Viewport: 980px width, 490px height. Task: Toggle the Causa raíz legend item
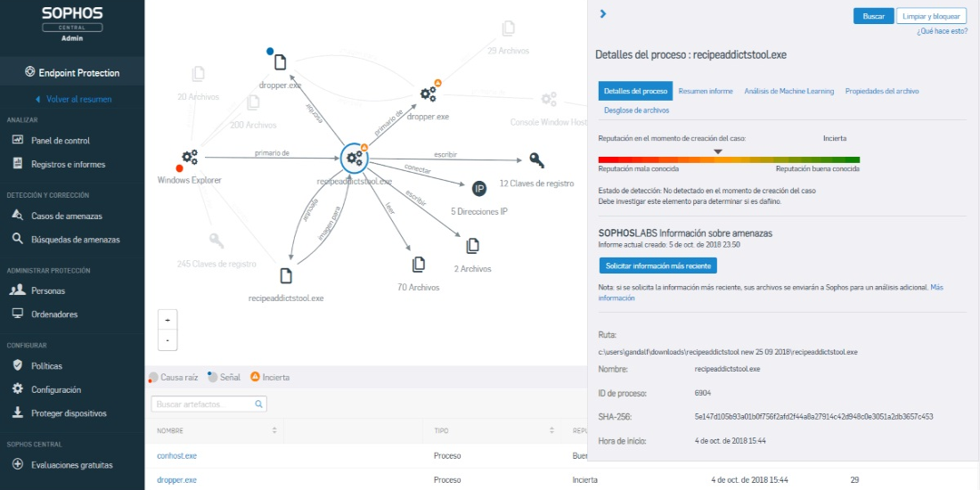(173, 378)
